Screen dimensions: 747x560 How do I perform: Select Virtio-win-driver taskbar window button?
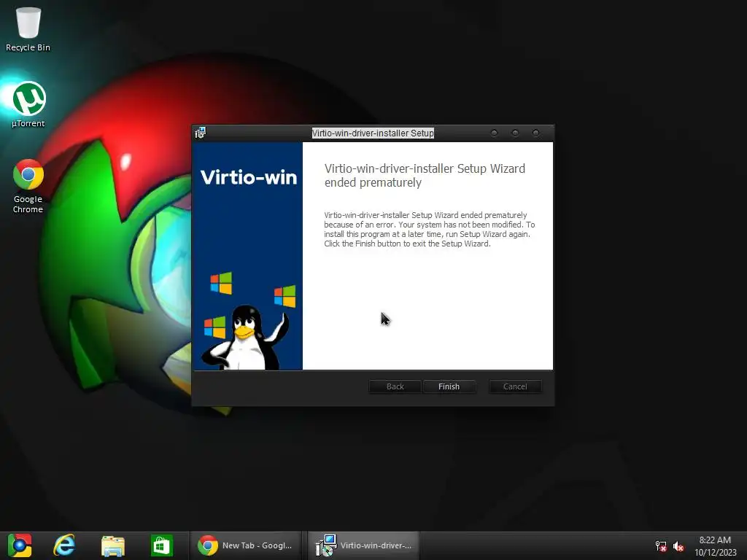click(x=363, y=545)
